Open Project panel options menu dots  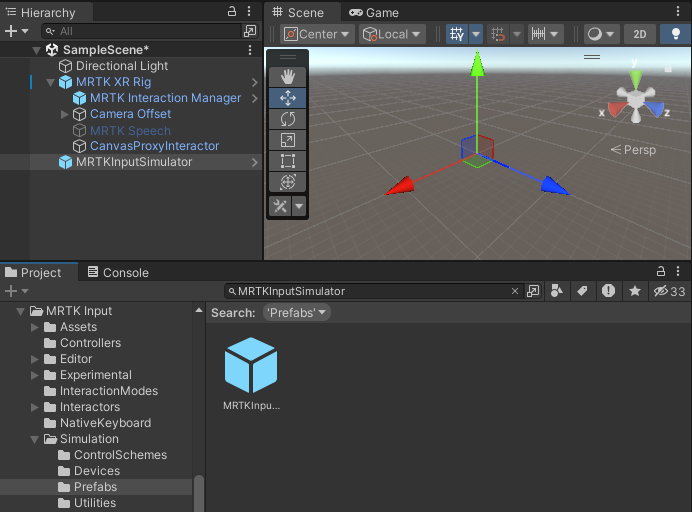(678, 271)
